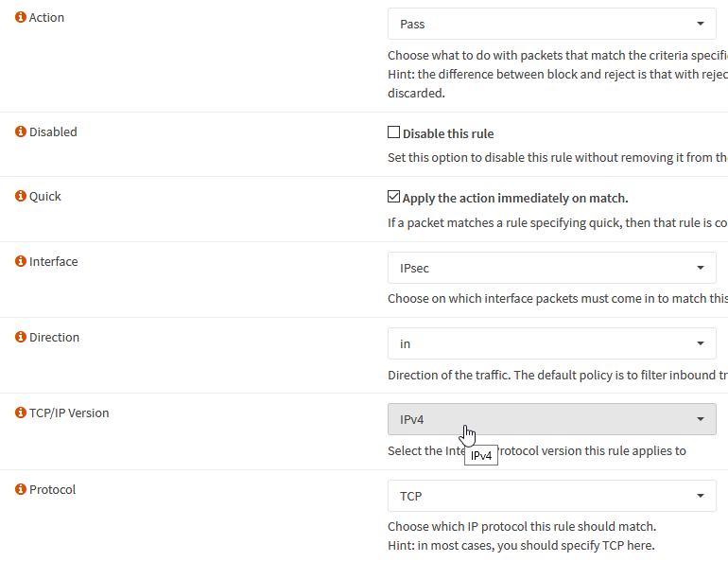Click the Protocol info icon
This screenshot has width=728, height=562.
(x=21, y=490)
